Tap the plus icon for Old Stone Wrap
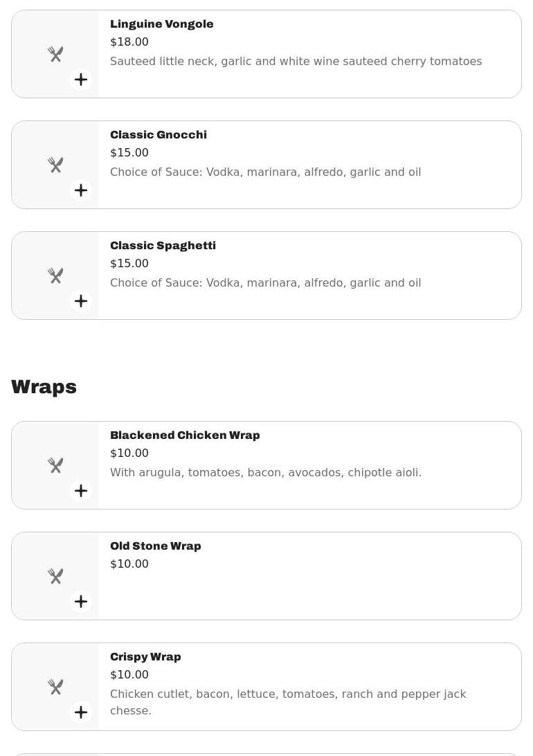The image size is (533, 756). [x=81, y=601]
